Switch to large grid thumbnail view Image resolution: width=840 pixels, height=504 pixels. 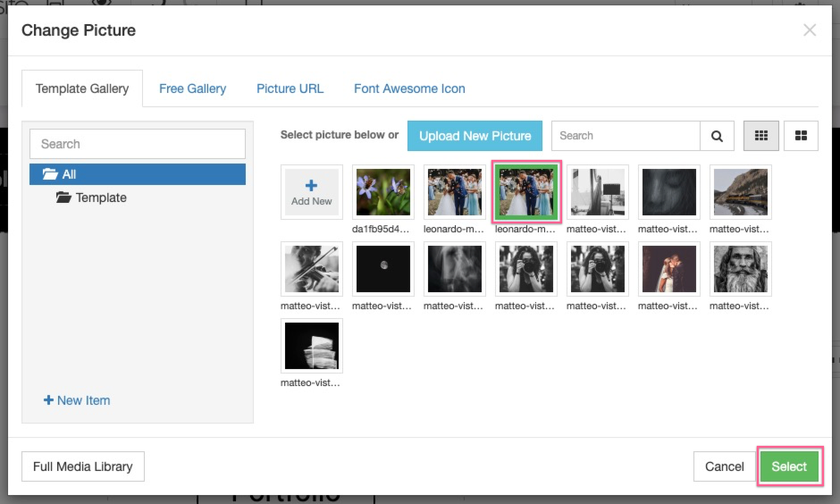[x=801, y=136]
